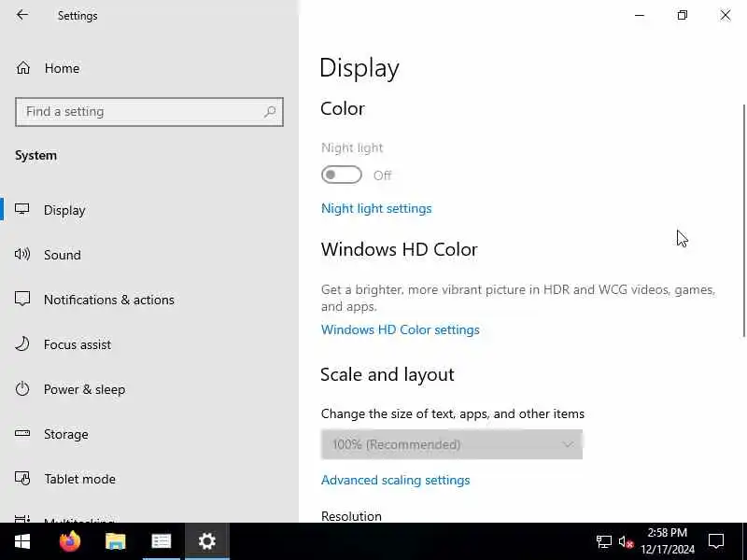Go back using the Settings back arrow
Viewport: 747px width, 560px height.
coord(22,15)
